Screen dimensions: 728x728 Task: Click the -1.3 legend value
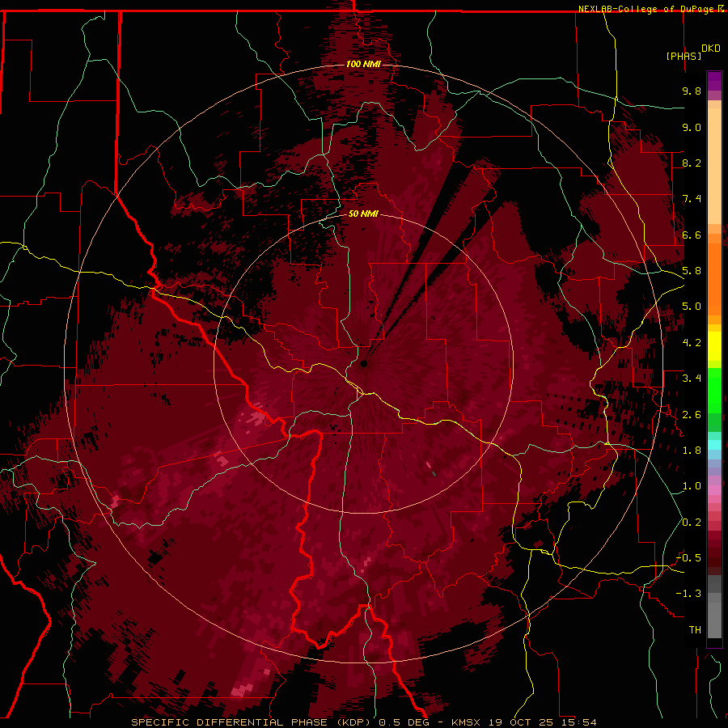point(688,594)
